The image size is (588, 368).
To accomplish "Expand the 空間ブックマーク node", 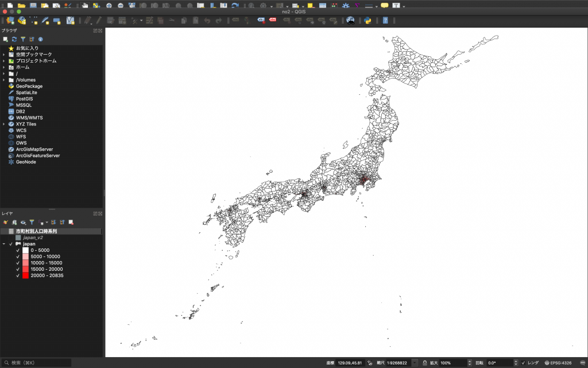I will click(x=4, y=55).
